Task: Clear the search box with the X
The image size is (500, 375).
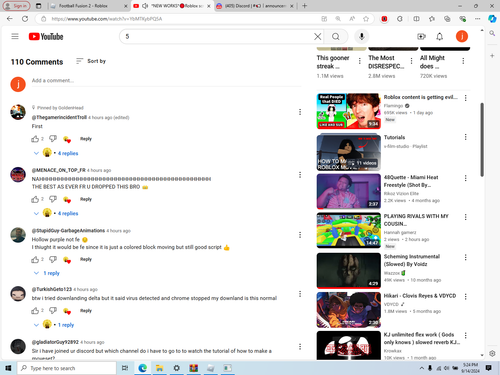Action: [318, 36]
